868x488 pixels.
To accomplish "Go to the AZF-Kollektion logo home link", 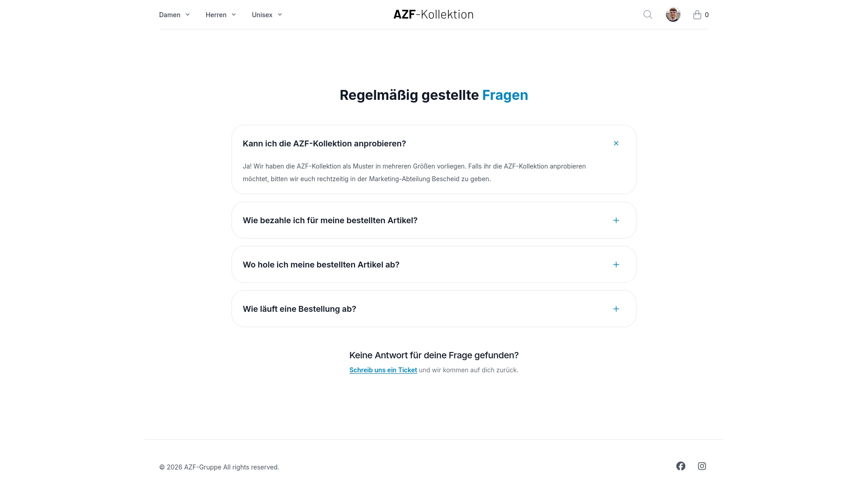I will [434, 14].
